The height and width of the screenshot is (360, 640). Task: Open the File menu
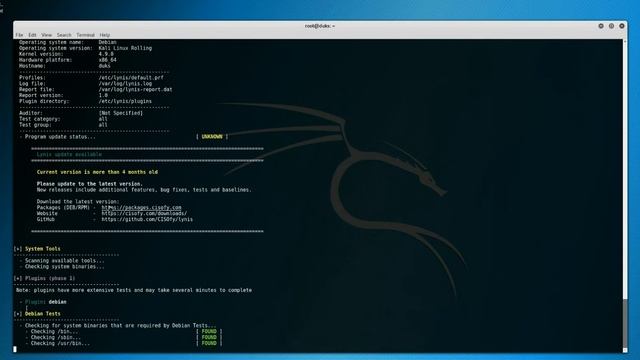pos(19,35)
